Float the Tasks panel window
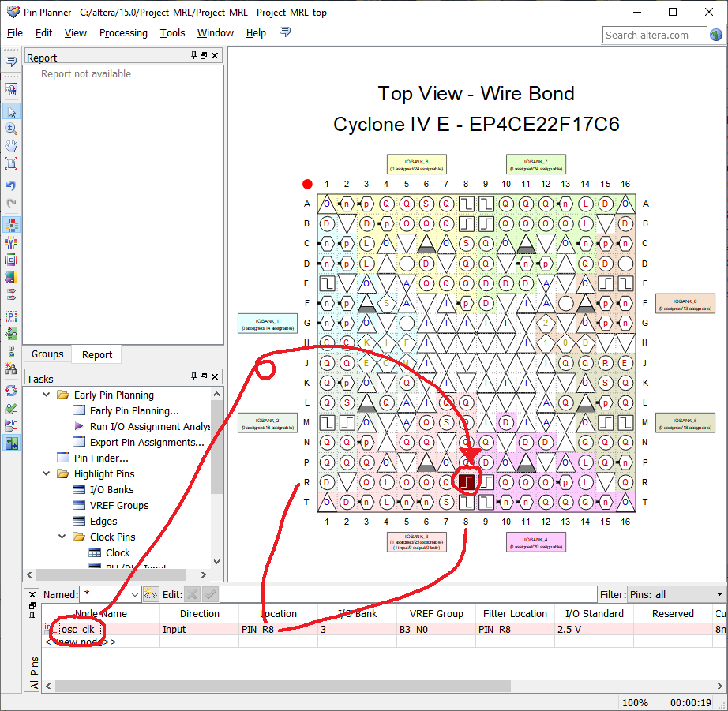 point(204,377)
